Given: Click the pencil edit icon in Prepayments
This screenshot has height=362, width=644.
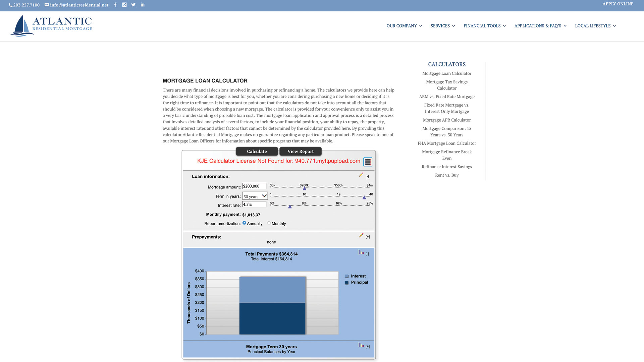Looking at the screenshot, I should (361, 236).
